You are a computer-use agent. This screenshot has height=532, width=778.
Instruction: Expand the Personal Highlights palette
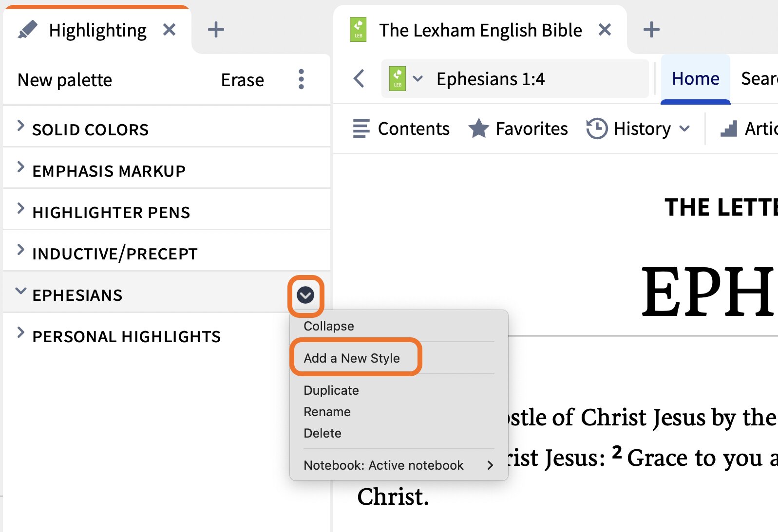tap(20, 332)
